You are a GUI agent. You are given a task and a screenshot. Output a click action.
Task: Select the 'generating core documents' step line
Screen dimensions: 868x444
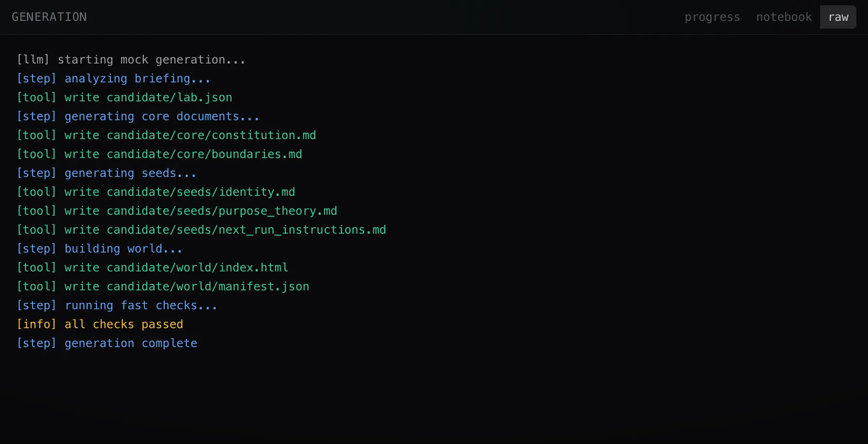[138, 116]
